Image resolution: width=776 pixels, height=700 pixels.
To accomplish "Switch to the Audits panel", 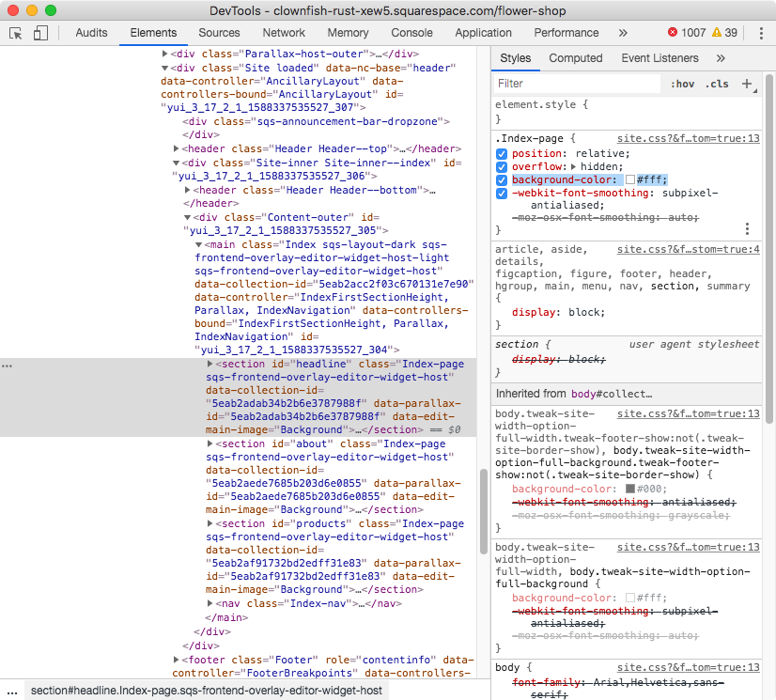I will [x=91, y=33].
